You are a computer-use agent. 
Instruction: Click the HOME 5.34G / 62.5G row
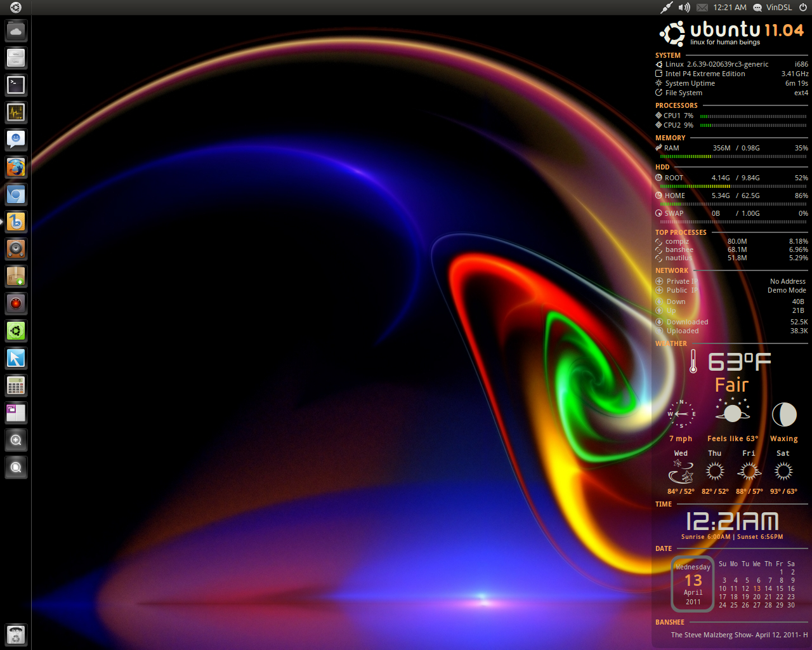[x=731, y=196]
